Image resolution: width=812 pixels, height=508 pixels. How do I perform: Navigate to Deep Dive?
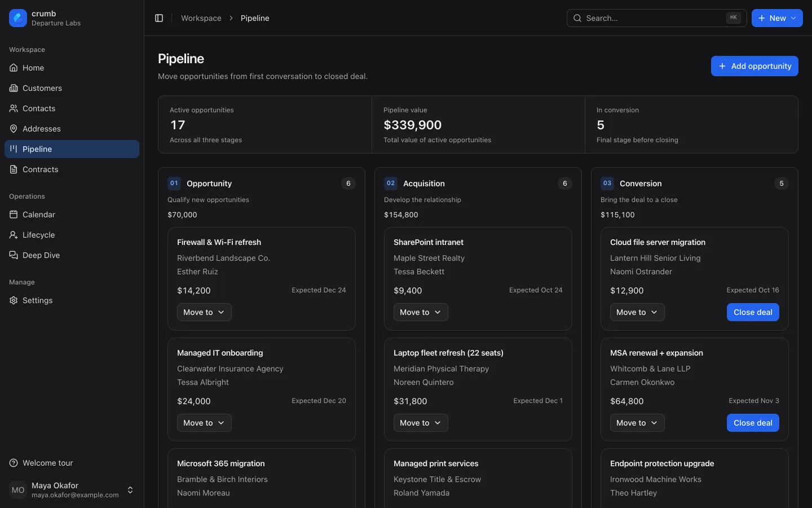[x=72, y=255]
